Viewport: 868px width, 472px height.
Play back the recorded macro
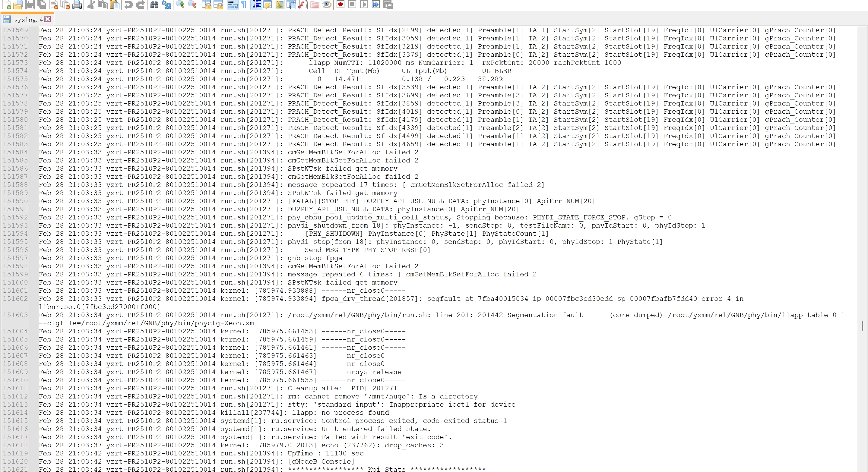364,5
